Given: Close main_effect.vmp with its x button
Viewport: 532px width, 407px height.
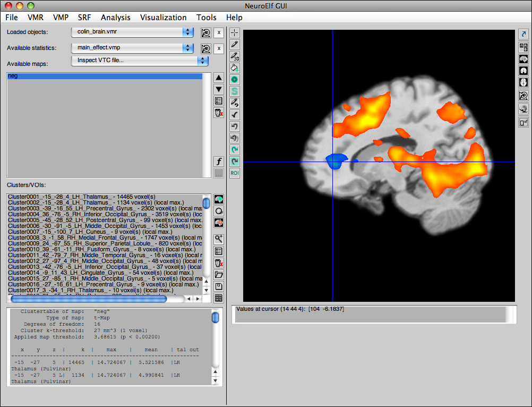Looking at the screenshot, I should pos(218,48).
